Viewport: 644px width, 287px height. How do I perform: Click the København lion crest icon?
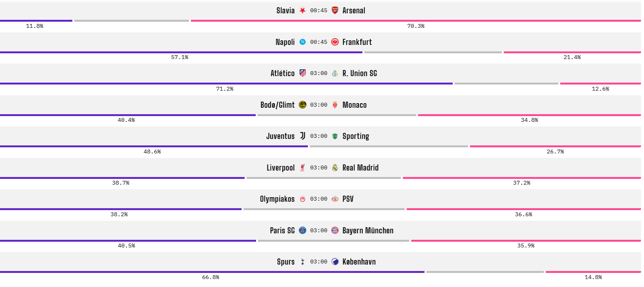[335, 261]
